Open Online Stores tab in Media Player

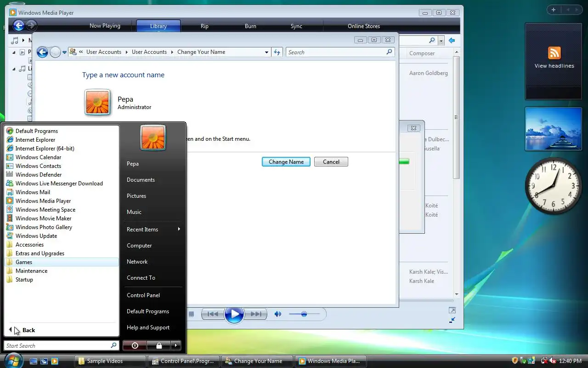pyautogui.click(x=364, y=26)
